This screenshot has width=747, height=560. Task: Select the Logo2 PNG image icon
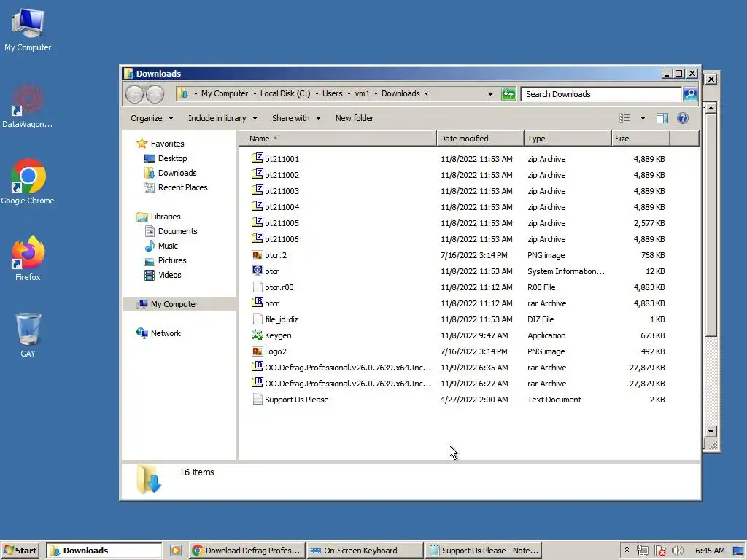[x=258, y=351]
